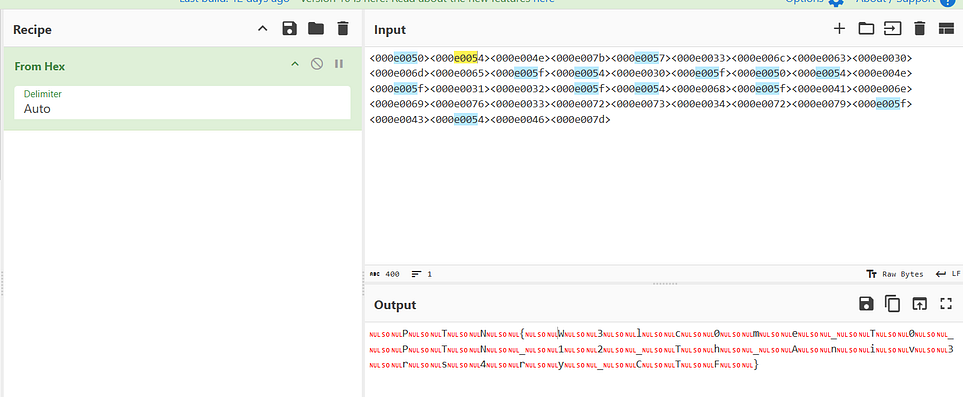963x397 pixels.
Task: Click the Recipe panel heading
Action: click(33, 29)
